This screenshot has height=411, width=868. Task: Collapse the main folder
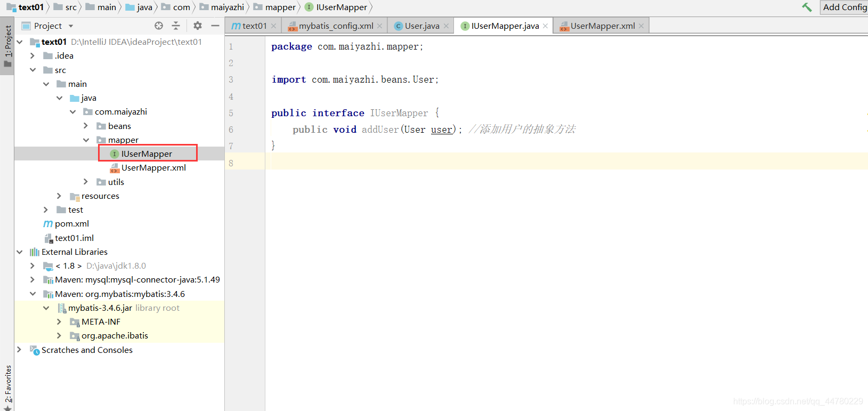click(46, 84)
